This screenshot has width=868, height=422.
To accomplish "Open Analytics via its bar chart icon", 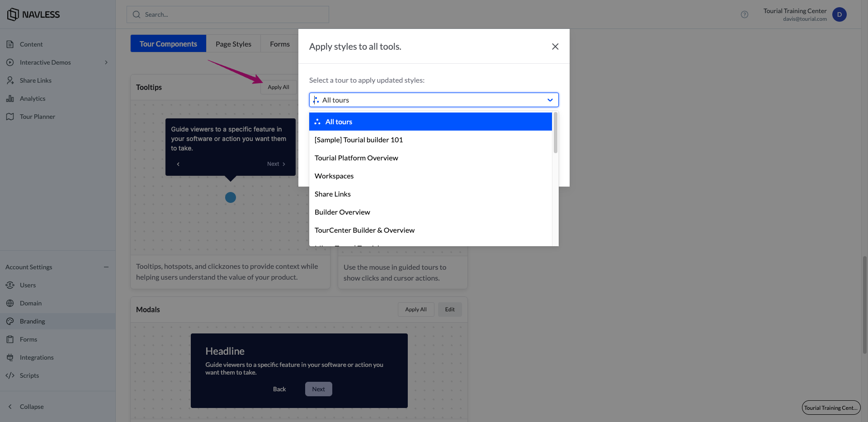I will click(x=10, y=98).
